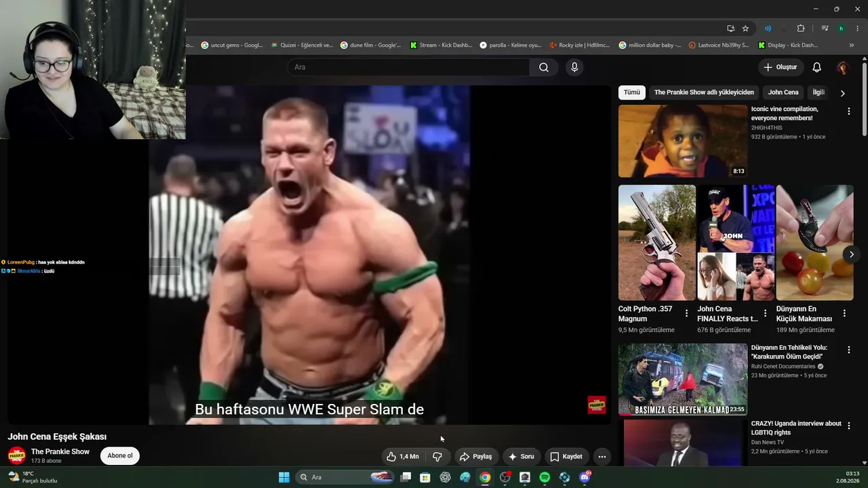This screenshot has height=488, width=868.
Task: Open the 'dune film - Google' bookmark
Action: click(371, 45)
